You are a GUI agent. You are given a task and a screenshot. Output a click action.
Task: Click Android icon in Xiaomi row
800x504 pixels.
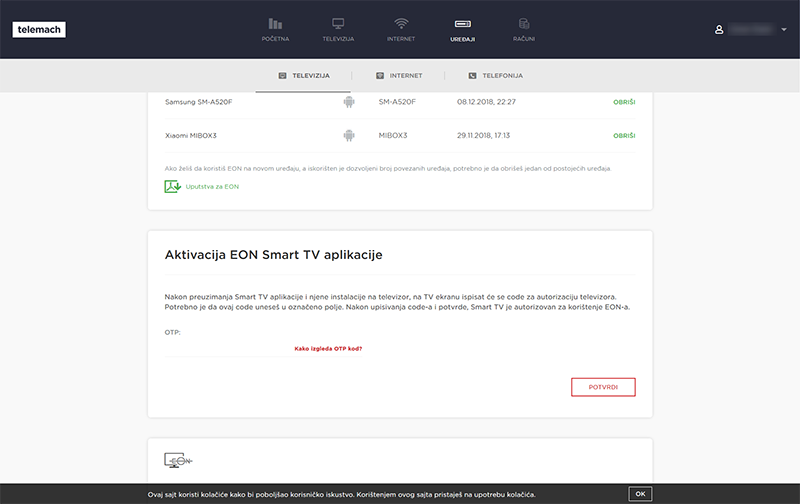click(349, 136)
